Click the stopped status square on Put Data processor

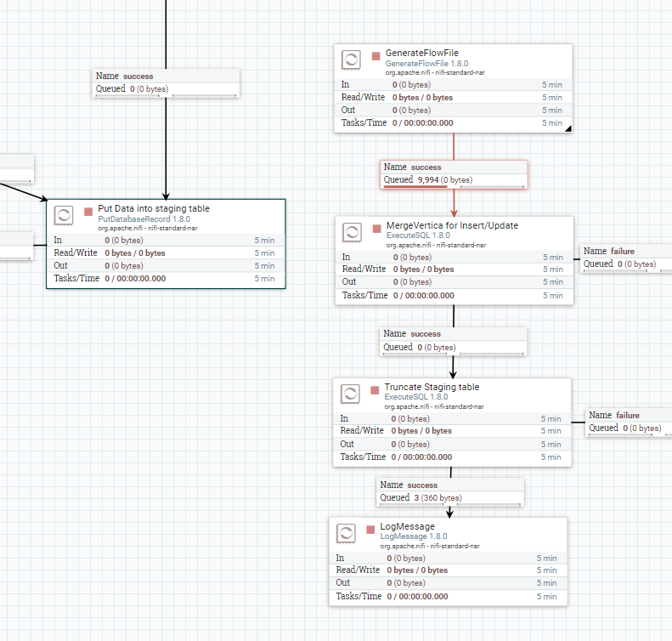point(88,212)
